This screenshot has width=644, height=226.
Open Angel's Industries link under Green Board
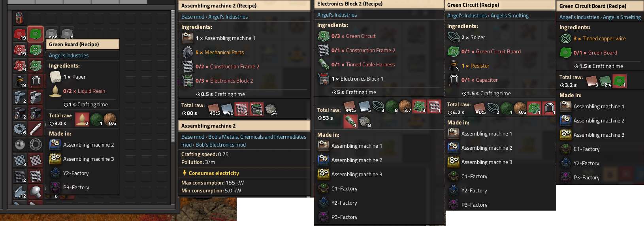coord(69,56)
